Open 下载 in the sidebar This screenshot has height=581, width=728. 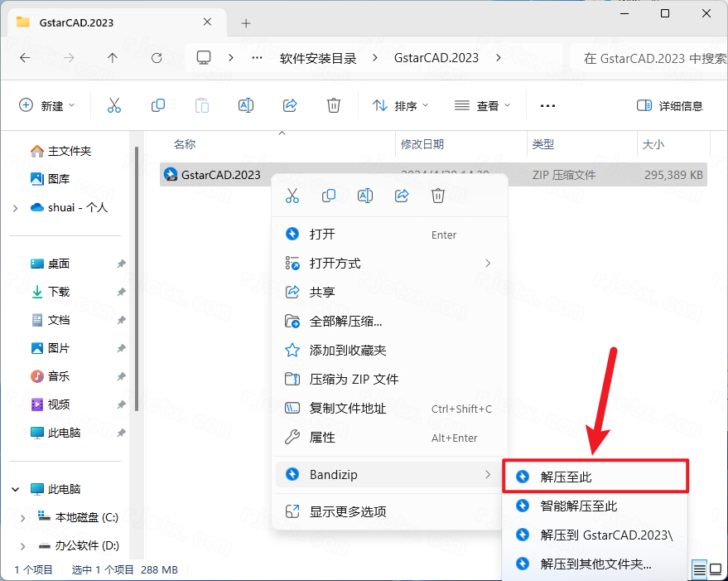59,292
